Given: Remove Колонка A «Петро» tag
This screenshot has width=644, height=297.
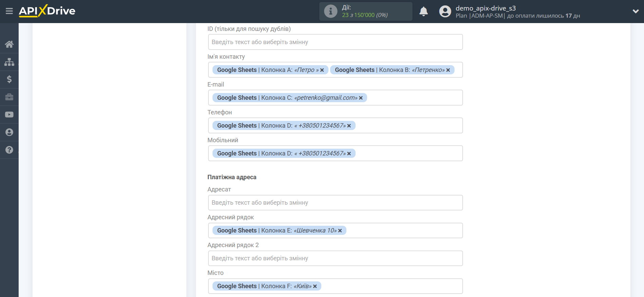Looking at the screenshot, I should tap(322, 70).
